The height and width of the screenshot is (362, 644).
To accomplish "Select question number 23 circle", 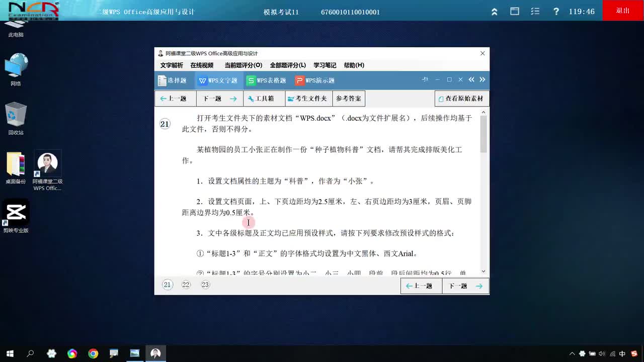I will (x=205, y=285).
